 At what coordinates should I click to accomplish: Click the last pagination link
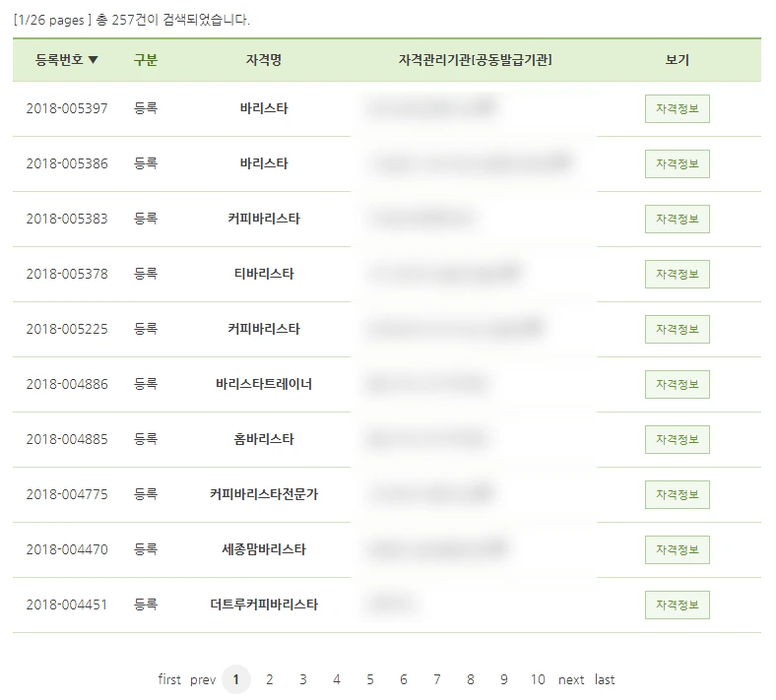click(605, 679)
